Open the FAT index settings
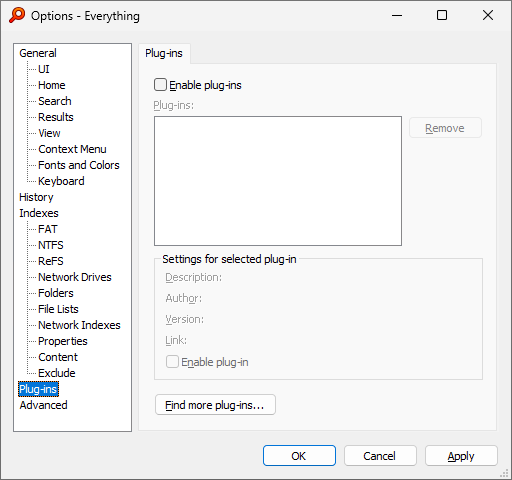Screen dimensions: 512x480 coord(48,229)
